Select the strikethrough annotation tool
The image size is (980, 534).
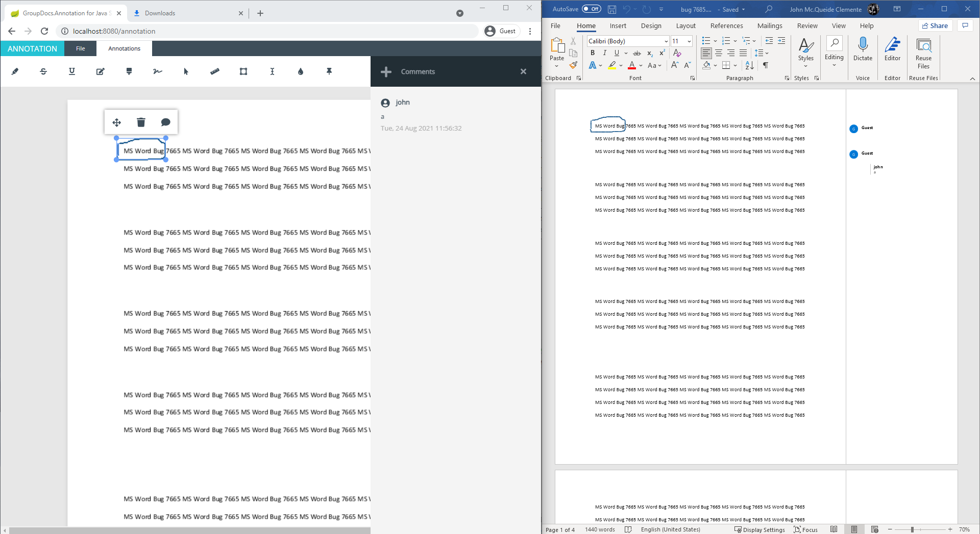coord(43,71)
